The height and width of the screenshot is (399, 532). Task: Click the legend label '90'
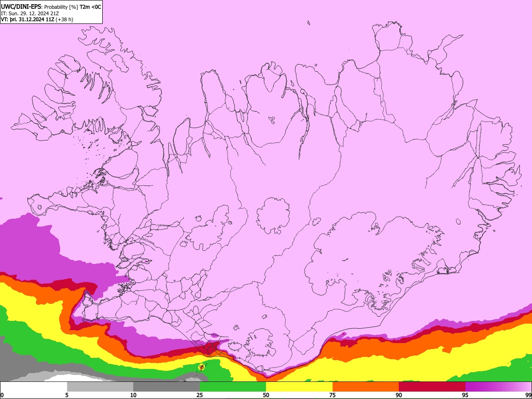pos(399,395)
